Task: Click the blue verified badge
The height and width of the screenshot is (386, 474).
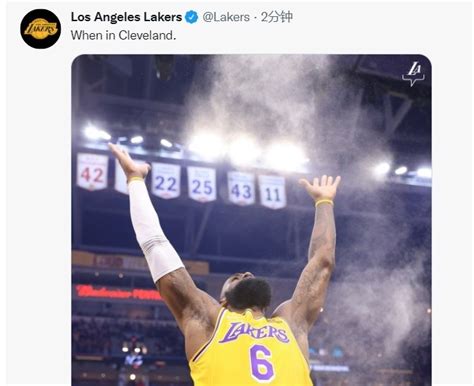Action: pyautogui.click(x=191, y=17)
